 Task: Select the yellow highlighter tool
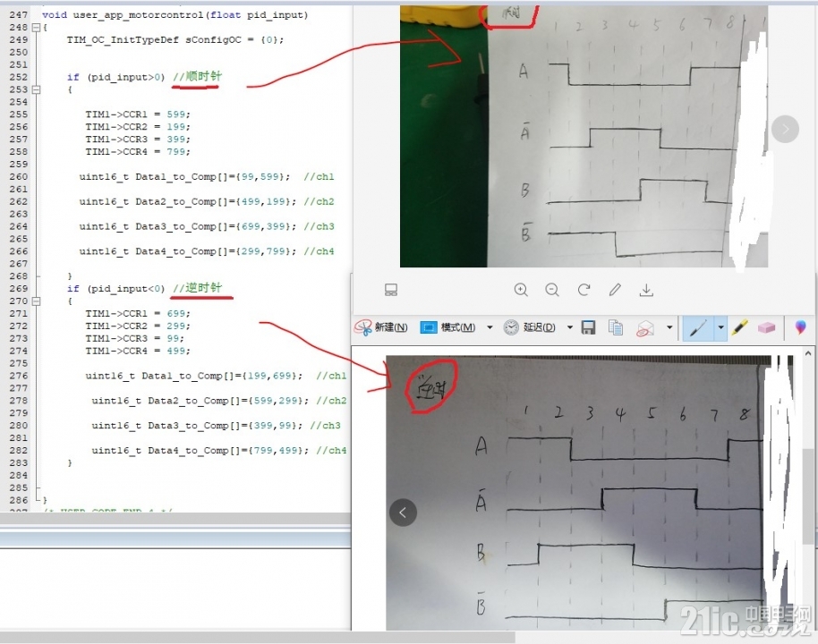click(x=740, y=327)
